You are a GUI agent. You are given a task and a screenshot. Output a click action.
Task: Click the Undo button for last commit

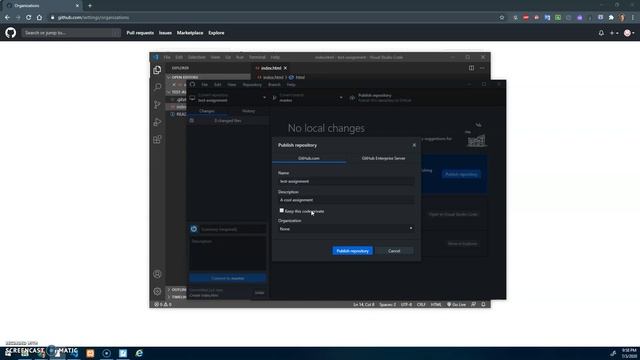(260, 293)
